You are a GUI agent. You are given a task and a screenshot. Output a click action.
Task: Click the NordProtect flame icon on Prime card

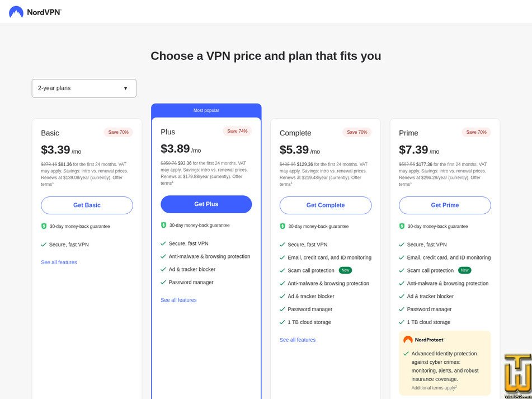pyautogui.click(x=408, y=339)
